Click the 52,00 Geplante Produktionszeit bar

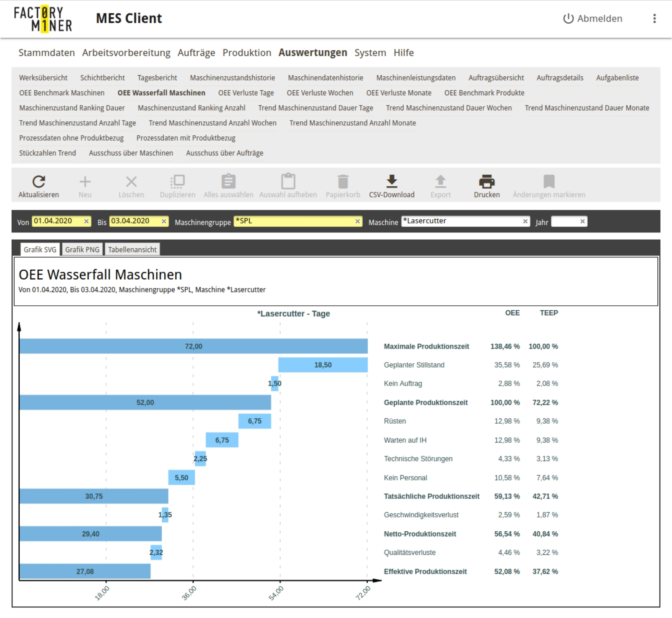[x=145, y=403]
